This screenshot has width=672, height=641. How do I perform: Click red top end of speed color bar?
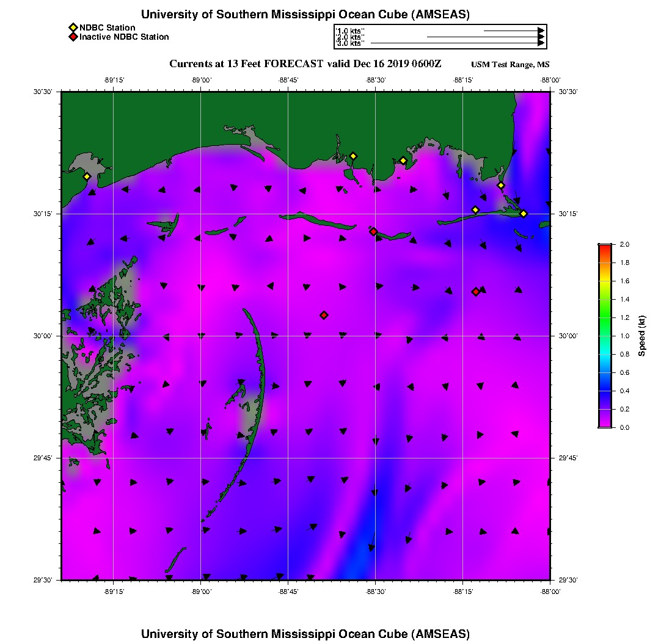[x=604, y=247]
